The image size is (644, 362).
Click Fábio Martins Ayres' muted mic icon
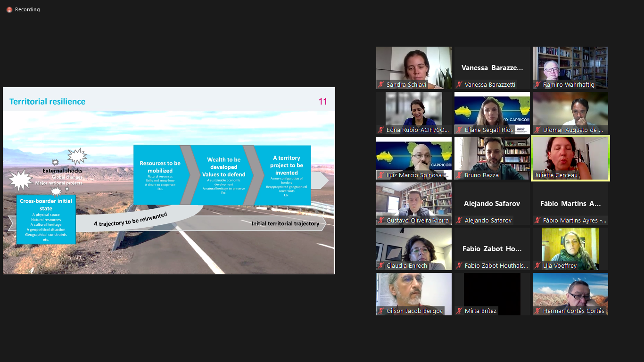coord(537,221)
